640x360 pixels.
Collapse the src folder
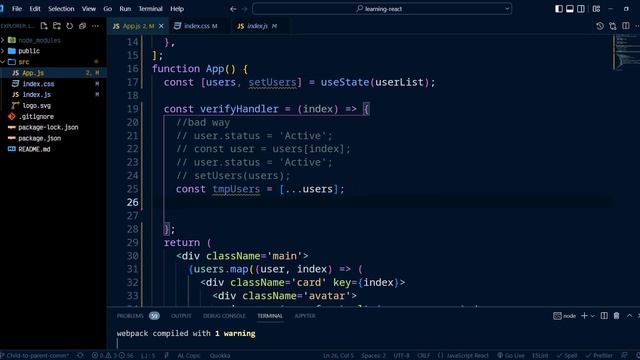53,62
